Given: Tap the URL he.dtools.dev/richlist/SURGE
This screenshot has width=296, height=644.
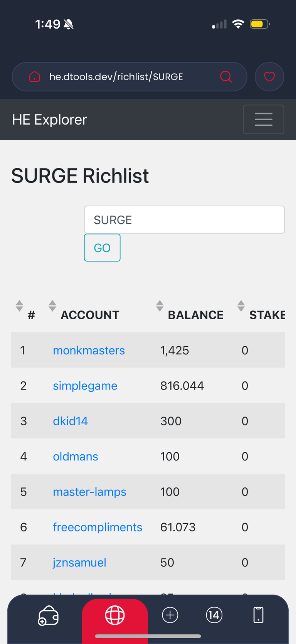Looking at the screenshot, I should pyautogui.click(x=116, y=77).
